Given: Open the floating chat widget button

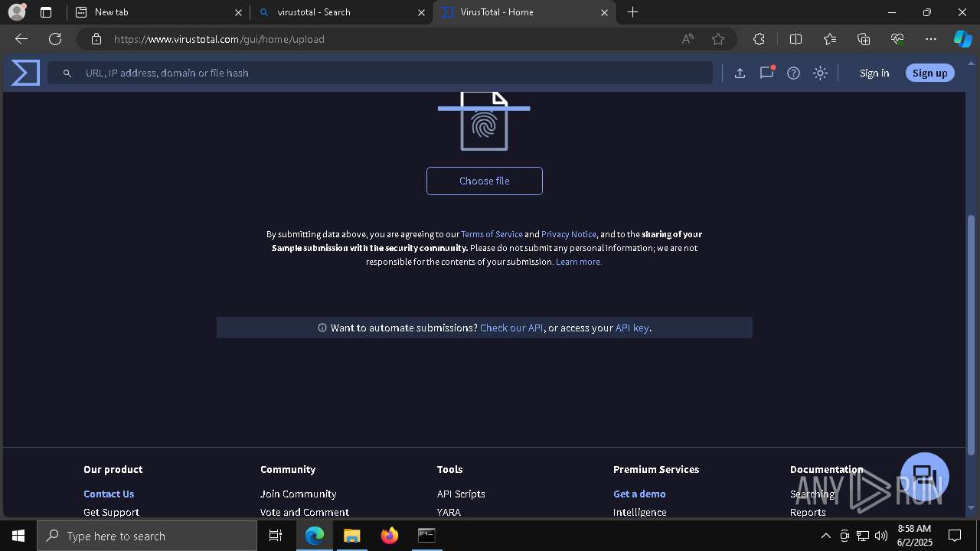Looking at the screenshot, I should (925, 476).
